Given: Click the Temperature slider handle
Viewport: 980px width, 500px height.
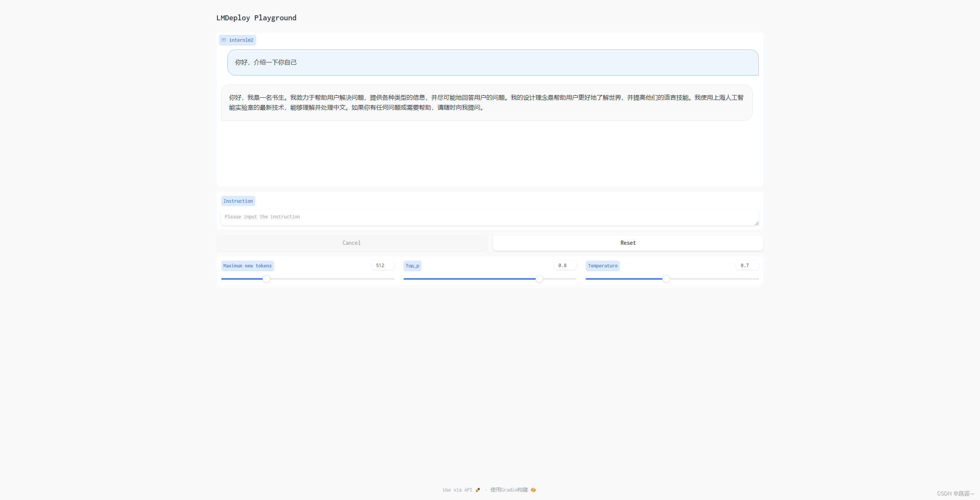Looking at the screenshot, I should pos(666,279).
